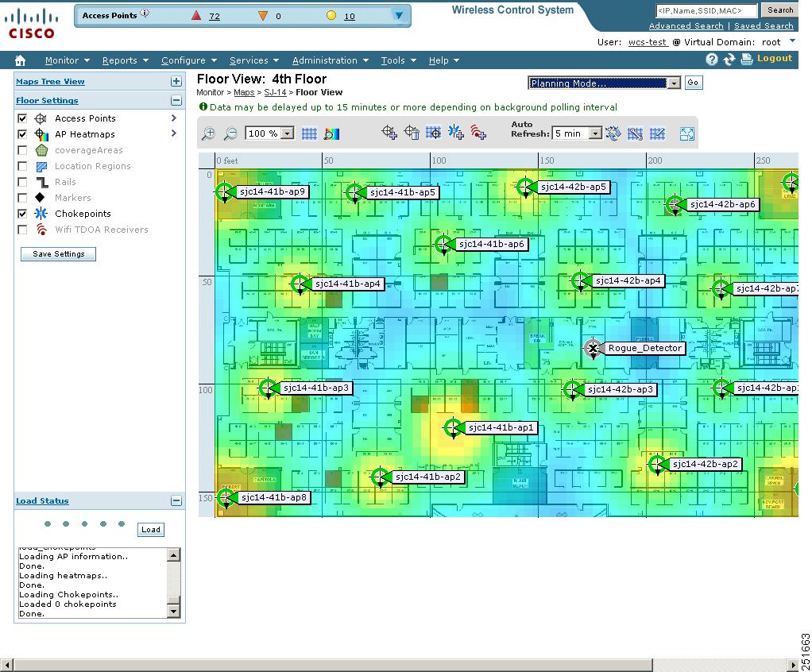Open the Maps breadcrumb link

[x=244, y=92]
